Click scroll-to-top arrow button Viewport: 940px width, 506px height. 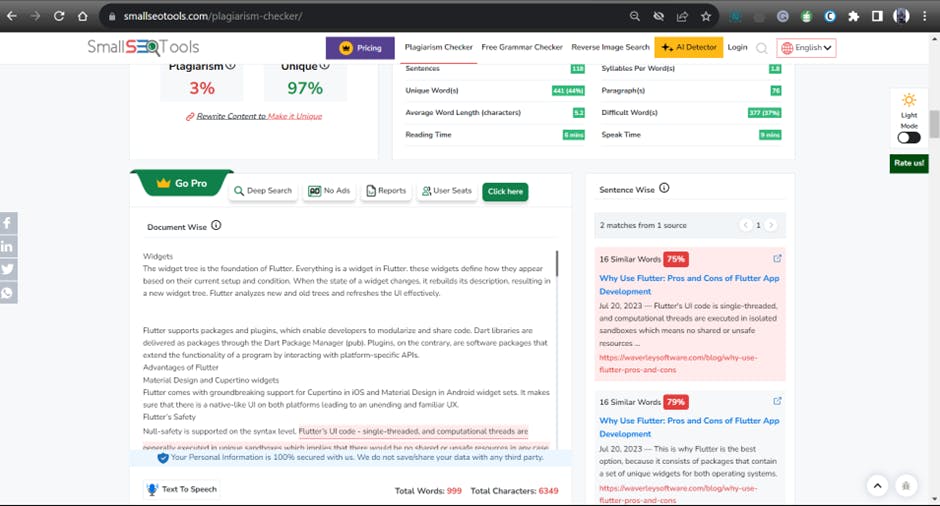pyautogui.click(x=878, y=486)
